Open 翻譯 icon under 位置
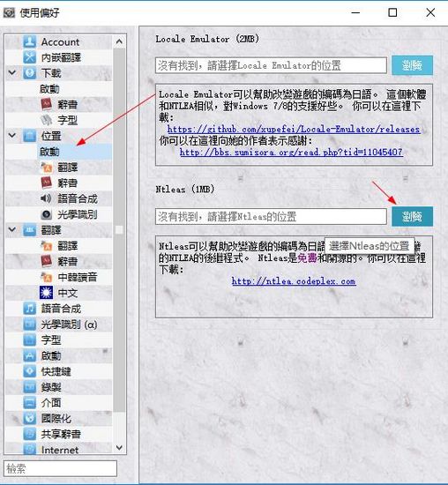Viewport: 448px width, 485px height. pos(47,168)
